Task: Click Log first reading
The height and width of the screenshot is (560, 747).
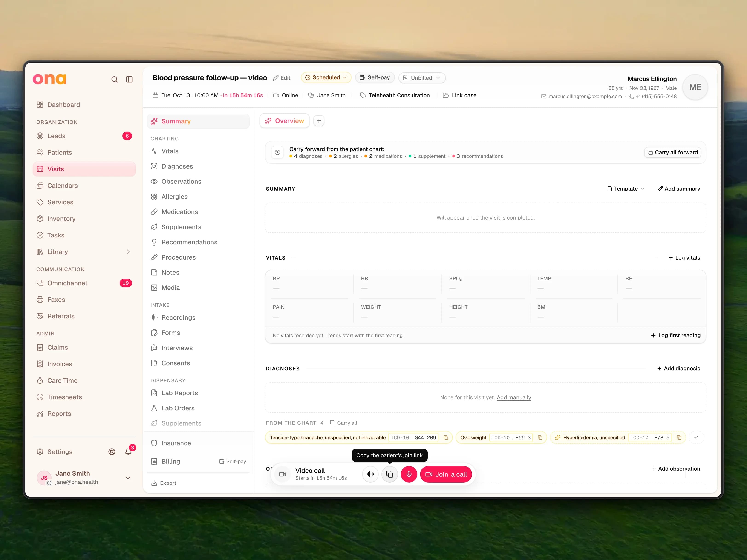Action: 675,335
